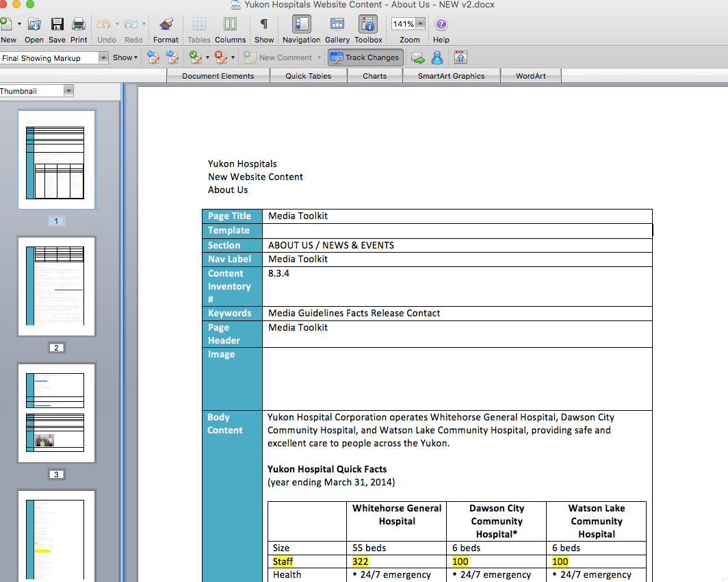Viewport: 728px width, 582px height.
Task: Toggle the Track Changes button
Action: click(366, 58)
